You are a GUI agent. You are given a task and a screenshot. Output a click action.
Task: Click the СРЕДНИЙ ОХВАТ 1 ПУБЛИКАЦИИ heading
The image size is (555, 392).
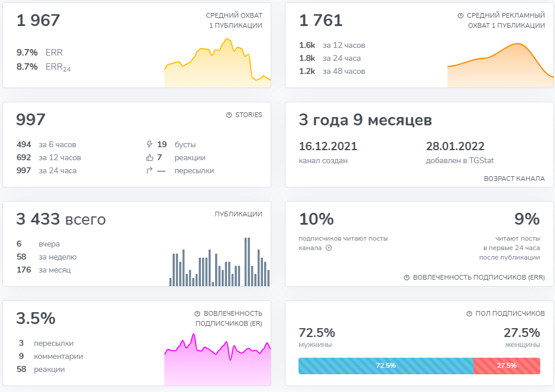(234, 21)
